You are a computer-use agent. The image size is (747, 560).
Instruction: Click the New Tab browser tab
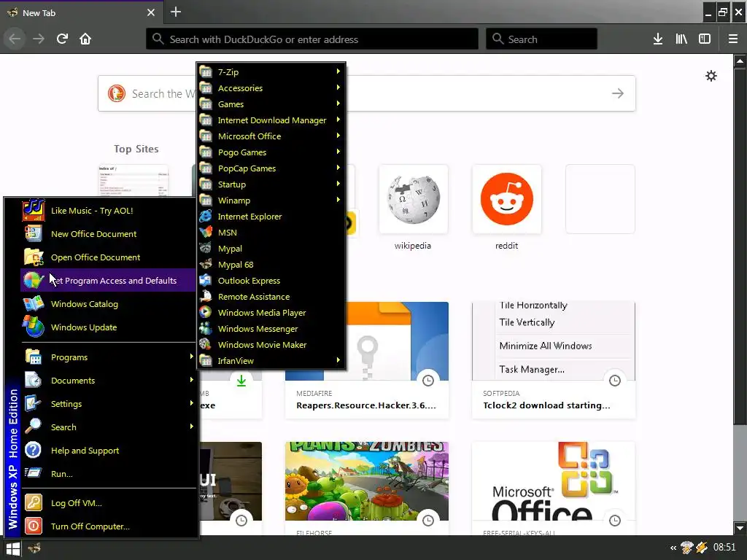coord(81,12)
